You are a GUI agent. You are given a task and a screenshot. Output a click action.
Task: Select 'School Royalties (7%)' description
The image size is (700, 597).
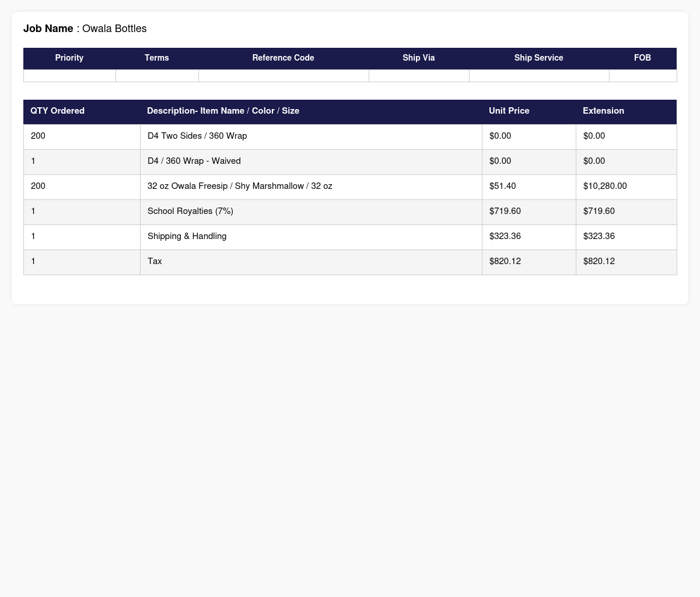point(190,211)
